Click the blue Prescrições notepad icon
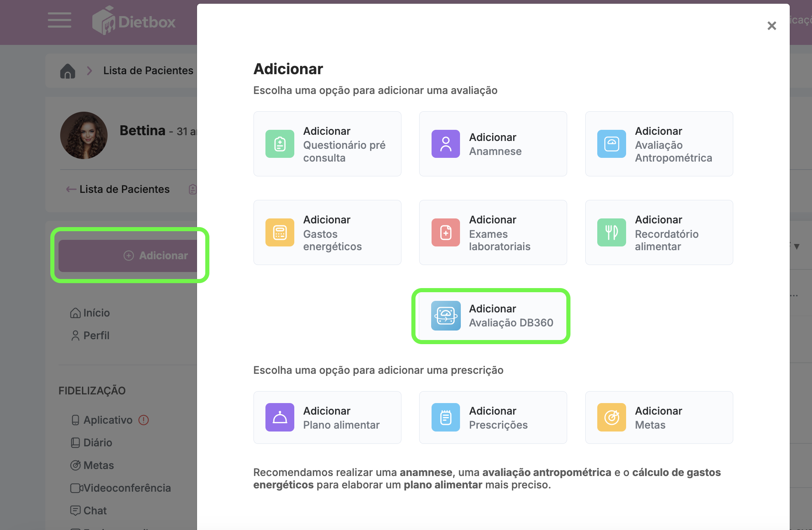Viewport: 812px width, 530px height. pyautogui.click(x=446, y=417)
